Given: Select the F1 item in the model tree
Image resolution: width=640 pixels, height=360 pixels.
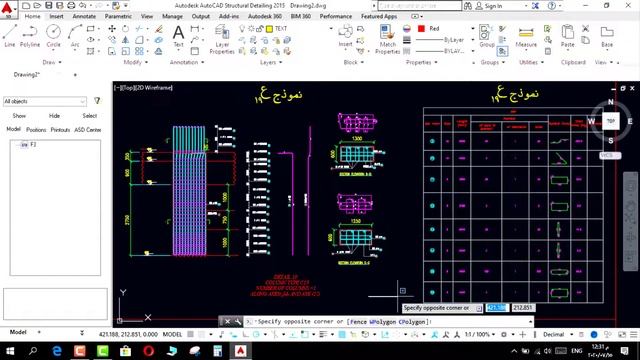Looking at the screenshot, I should pyautogui.click(x=33, y=144).
